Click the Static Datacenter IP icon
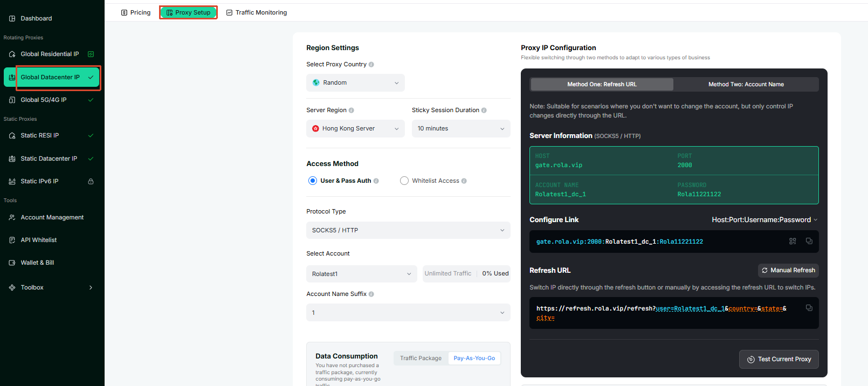Viewport: 868px width, 386px height. coord(12,158)
